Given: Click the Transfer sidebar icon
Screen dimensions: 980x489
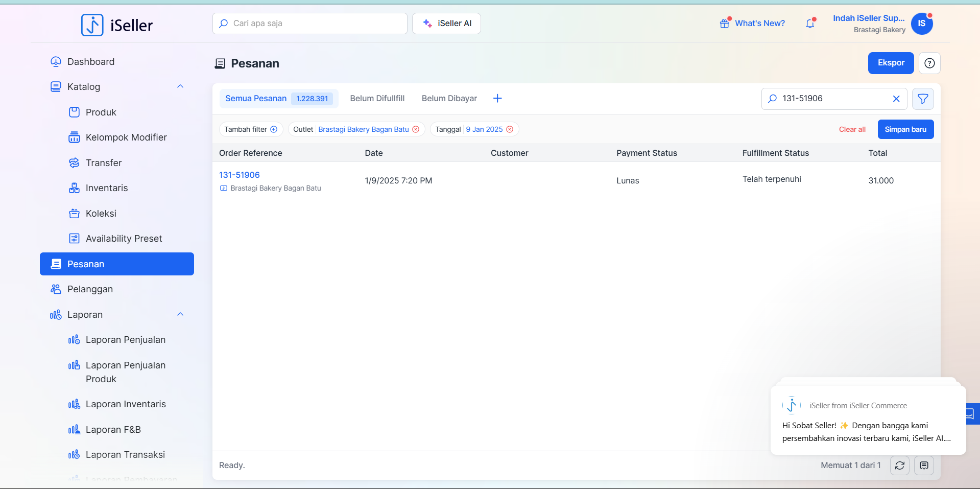Looking at the screenshot, I should pos(74,163).
